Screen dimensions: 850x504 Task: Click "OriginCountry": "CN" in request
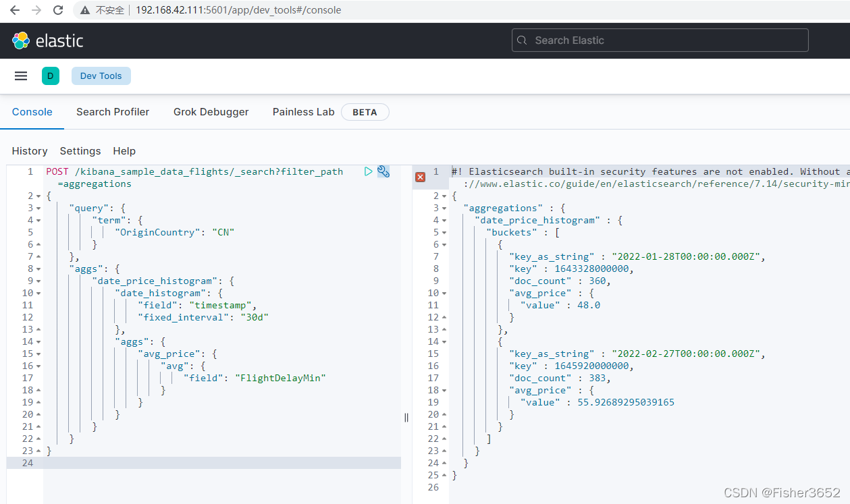click(x=174, y=233)
